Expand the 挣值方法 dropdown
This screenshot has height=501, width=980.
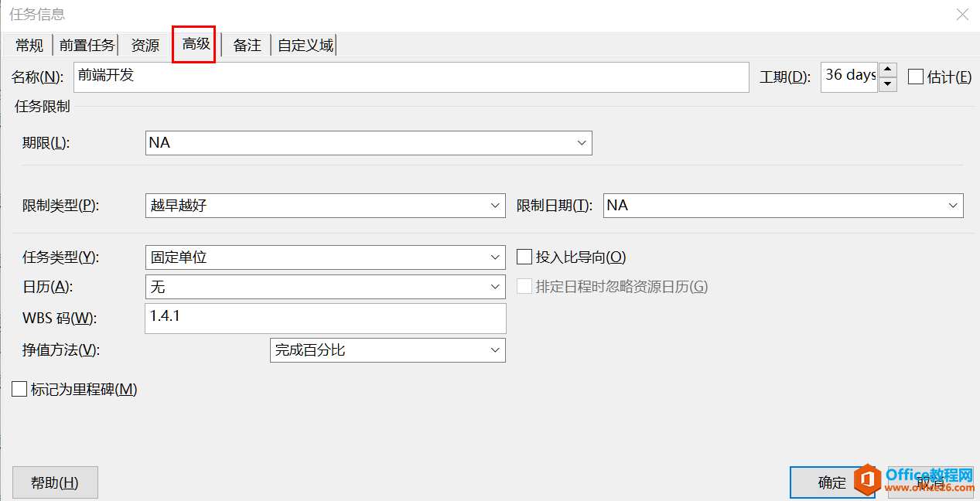496,350
